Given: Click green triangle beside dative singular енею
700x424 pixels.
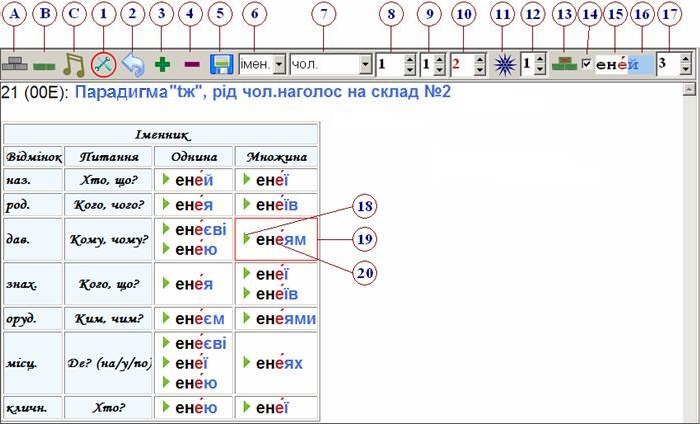Looking at the screenshot, I should 167,249.
